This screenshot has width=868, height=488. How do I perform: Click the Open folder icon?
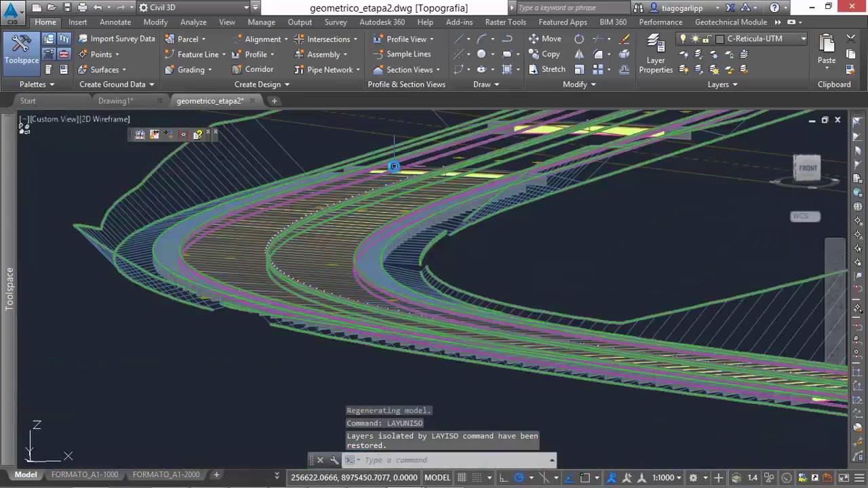click(x=51, y=7)
